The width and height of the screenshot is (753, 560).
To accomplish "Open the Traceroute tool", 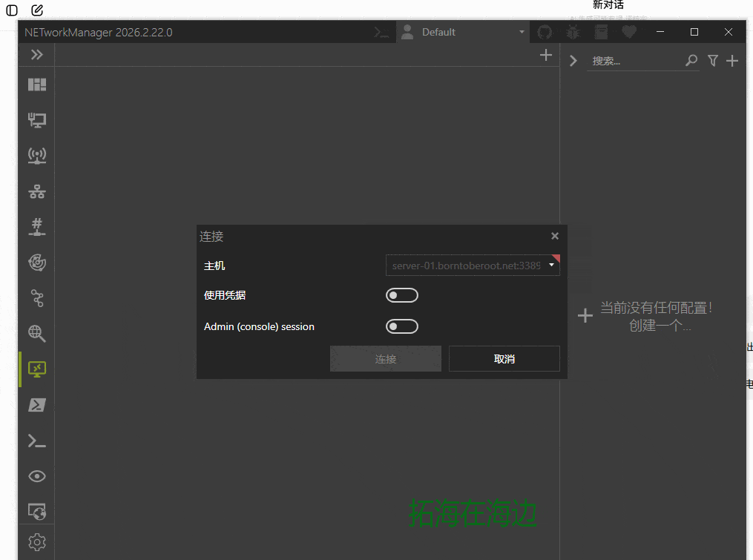I will pos(37,297).
